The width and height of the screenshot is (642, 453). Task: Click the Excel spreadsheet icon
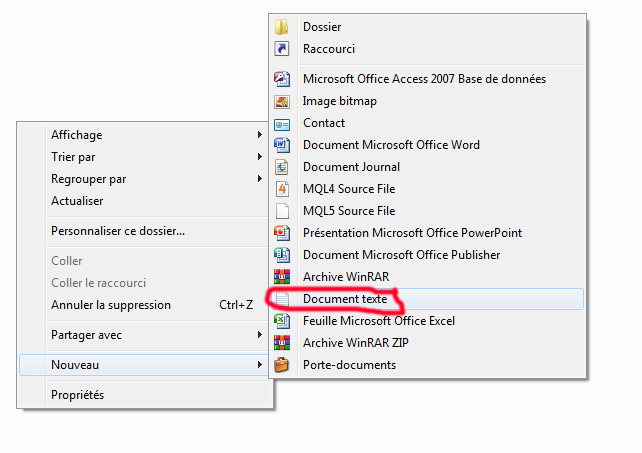(282, 321)
